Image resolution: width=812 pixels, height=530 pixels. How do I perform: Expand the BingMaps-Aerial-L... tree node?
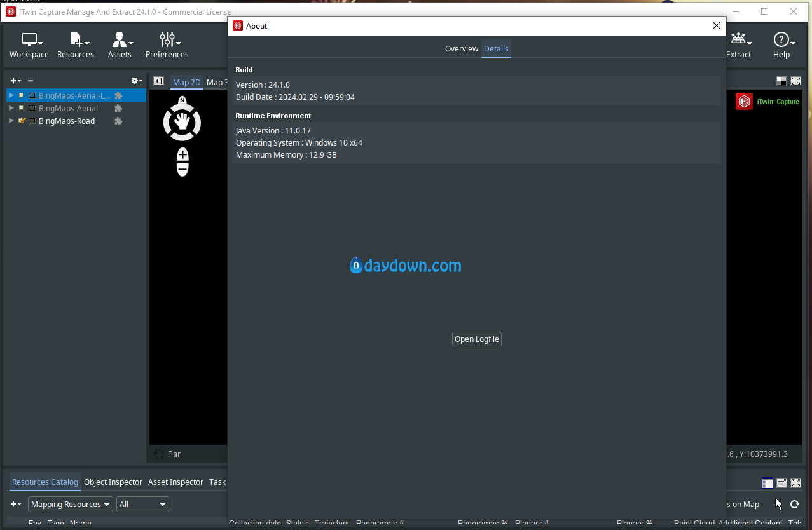pos(11,95)
